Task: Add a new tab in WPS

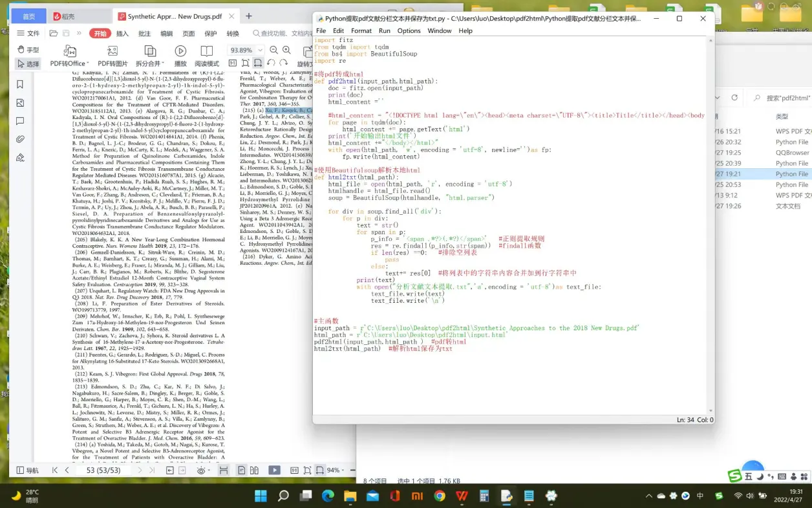Action: point(249,16)
